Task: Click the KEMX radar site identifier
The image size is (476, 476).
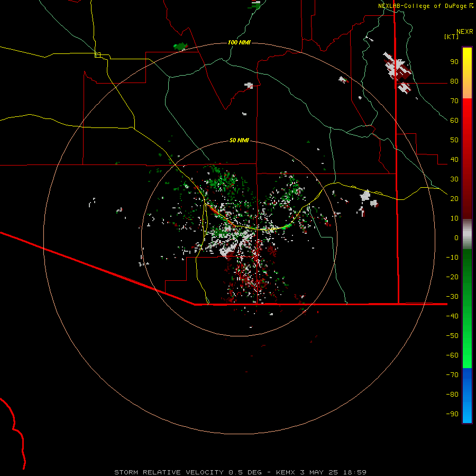Action: (x=286, y=472)
